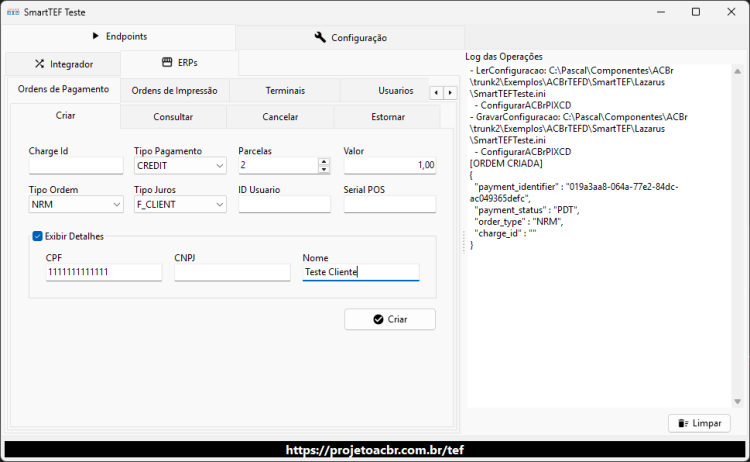Click the play icon beside Endpoints
The image size is (750, 462).
click(x=95, y=36)
